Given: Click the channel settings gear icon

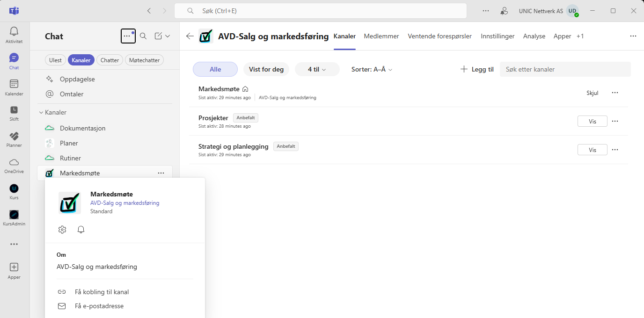Looking at the screenshot, I should (x=62, y=230).
